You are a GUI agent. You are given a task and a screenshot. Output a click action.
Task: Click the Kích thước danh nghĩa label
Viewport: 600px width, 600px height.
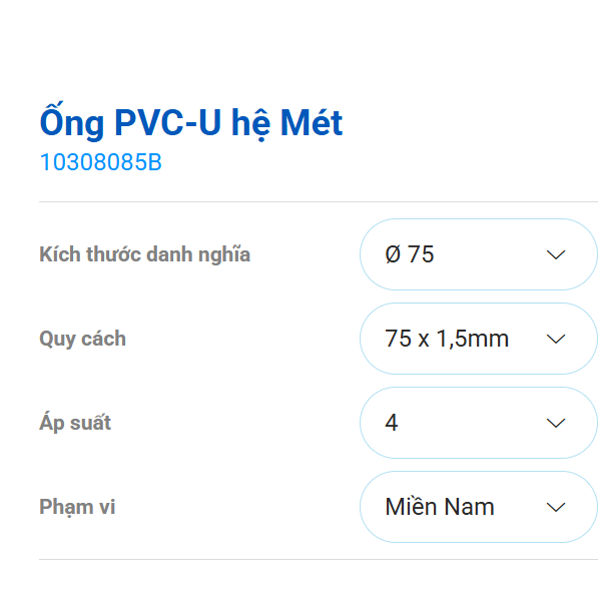[x=145, y=255]
